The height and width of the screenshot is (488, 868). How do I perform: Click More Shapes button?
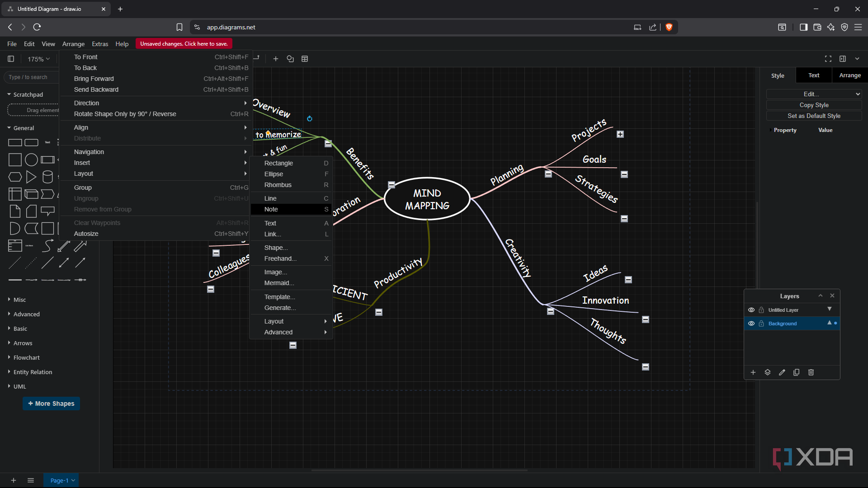(51, 404)
